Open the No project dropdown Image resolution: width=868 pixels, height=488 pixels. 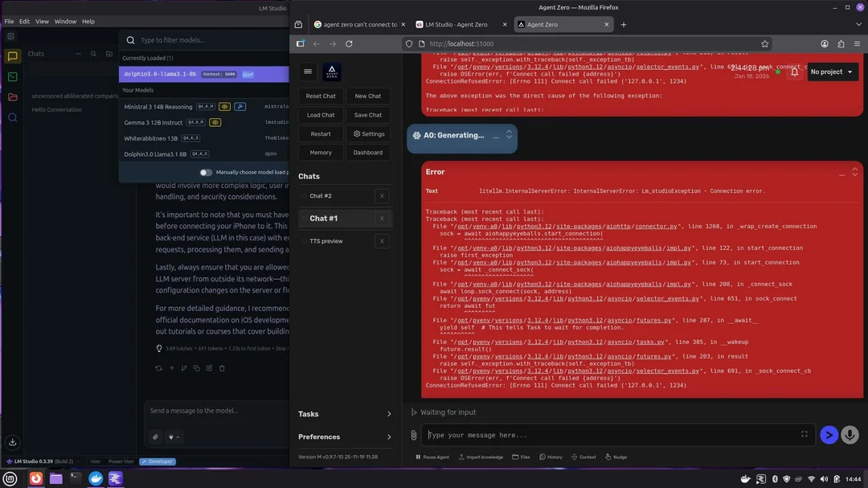833,72
